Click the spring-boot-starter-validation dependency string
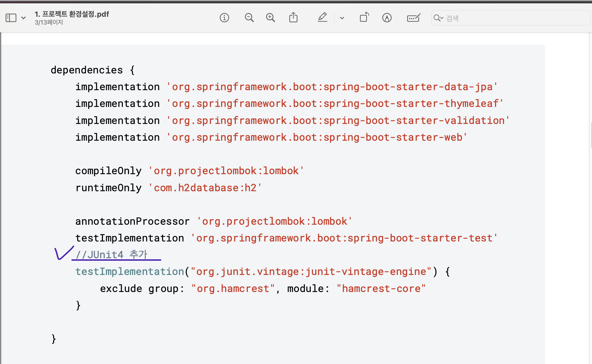This screenshot has height=364, width=592. click(x=338, y=121)
